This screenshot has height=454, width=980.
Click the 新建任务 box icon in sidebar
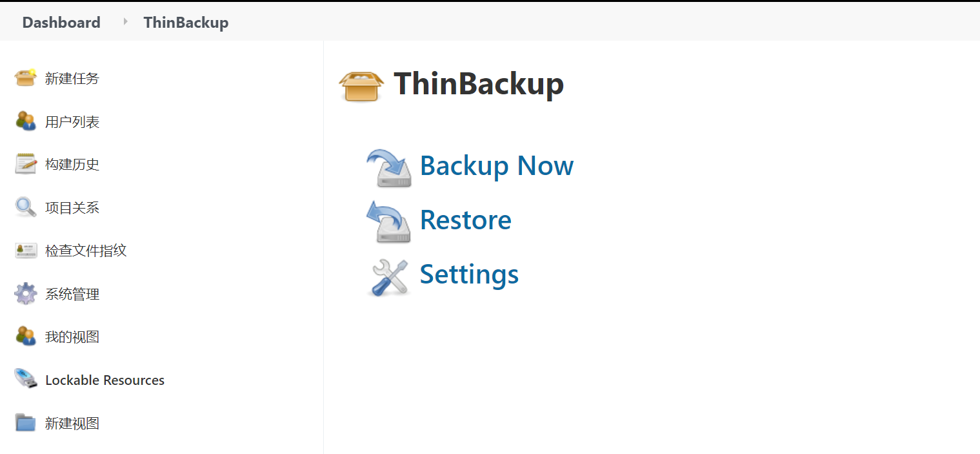coord(26,77)
